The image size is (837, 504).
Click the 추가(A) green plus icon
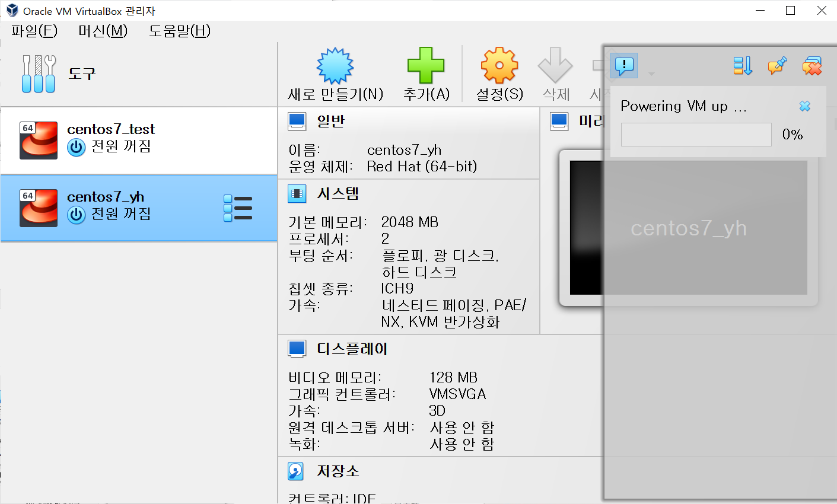point(426,65)
